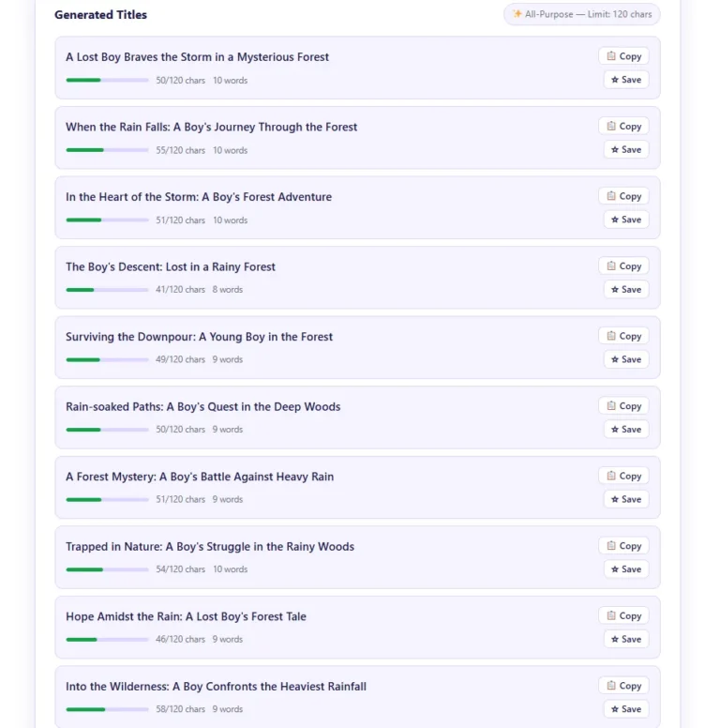Image resolution: width=720 pixels, height=728 pixels.
Task: Save the 'Rain-soaked Paths' title
Action: click(x=626, y=429)
